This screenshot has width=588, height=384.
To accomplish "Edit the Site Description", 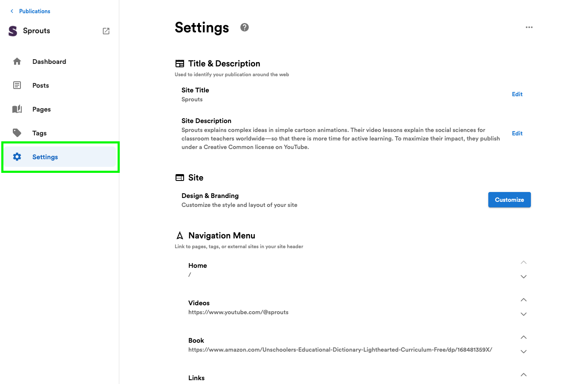I will 517,133.
